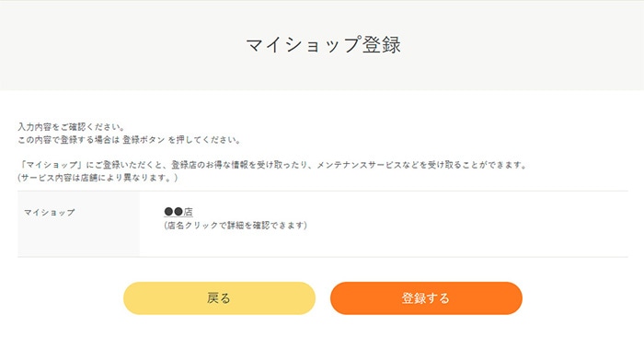Click the 登録ボタン words in the instructions

144,140
